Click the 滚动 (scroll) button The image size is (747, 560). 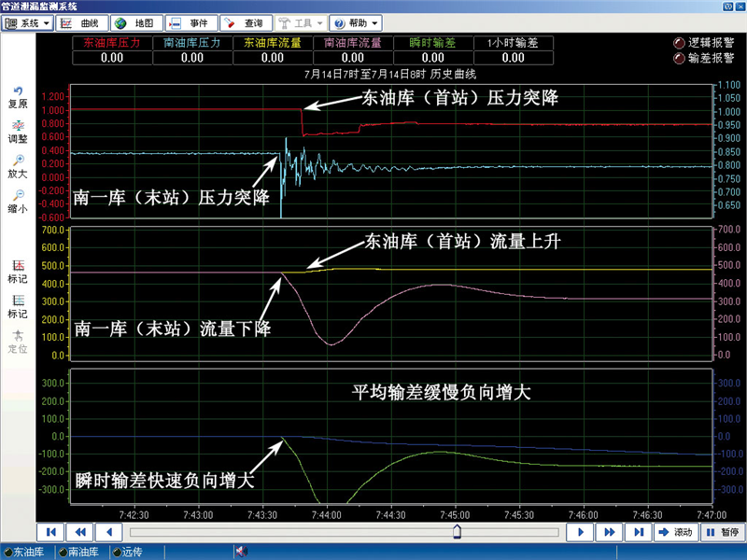(x=675, y=532)
